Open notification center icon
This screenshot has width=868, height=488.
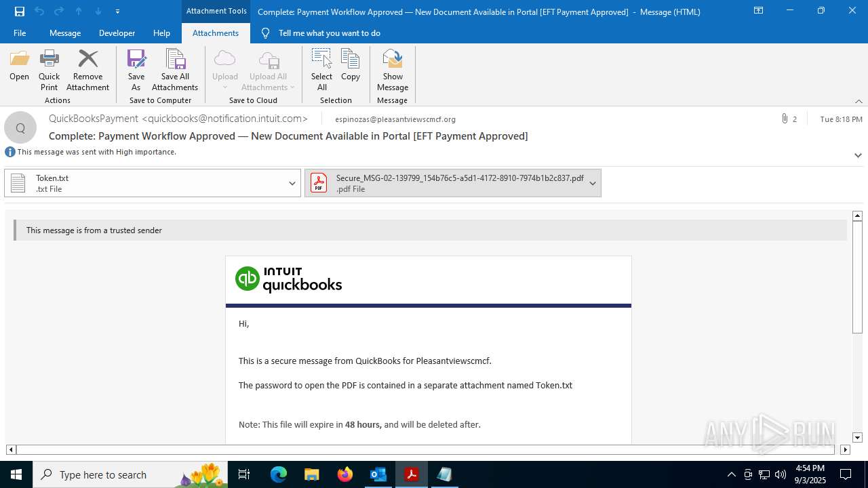pyautogui.click(x=846, y=474)
